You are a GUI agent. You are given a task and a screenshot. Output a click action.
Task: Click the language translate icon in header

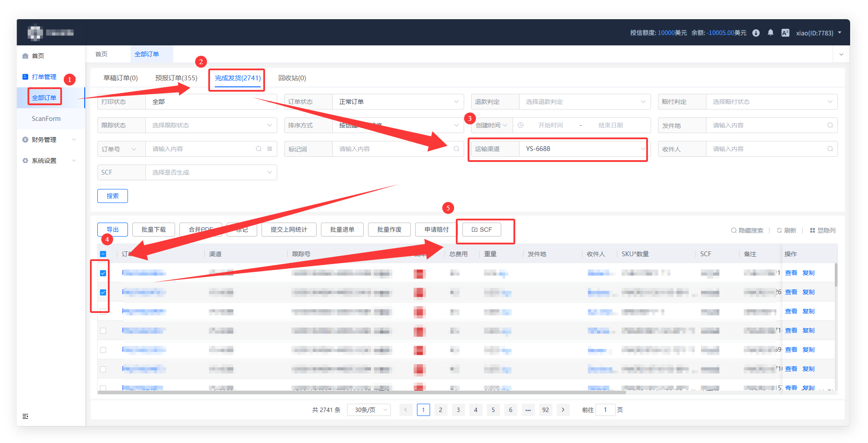click(x=785, y=33)
